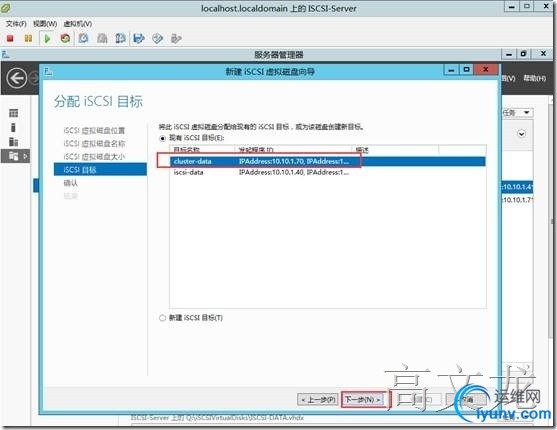Click the iSCSI 虚拟磁盘位置 wizard step

[x=94, y=130]
